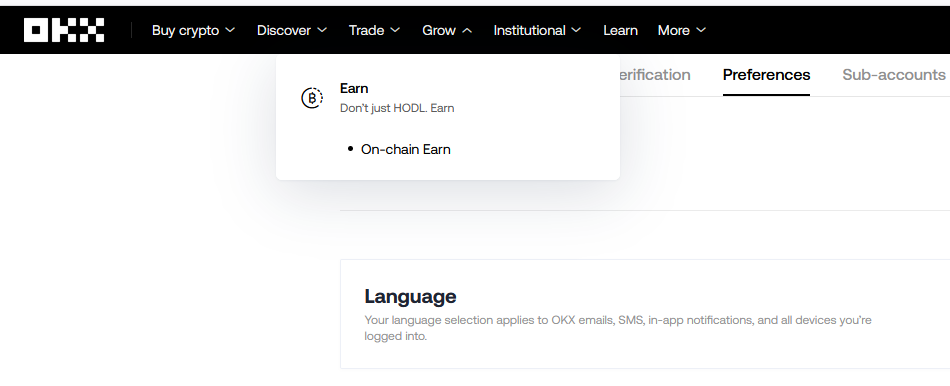Click the Language section heading
The image size is (950, 386).
coord(410,296)
